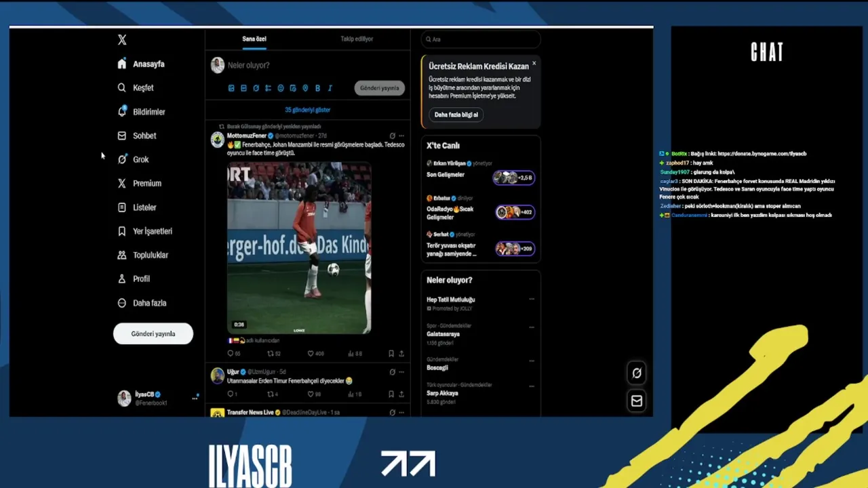Bookmark the MottomuzFener post

(x=391, y=353)
